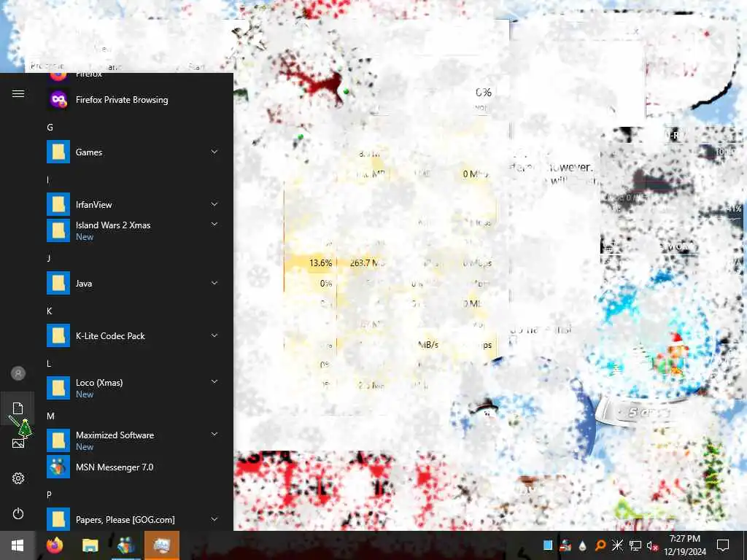This screenshot has height=560, width=747.
Task: Open the network tray icon
Action: [x=635, y=545]
